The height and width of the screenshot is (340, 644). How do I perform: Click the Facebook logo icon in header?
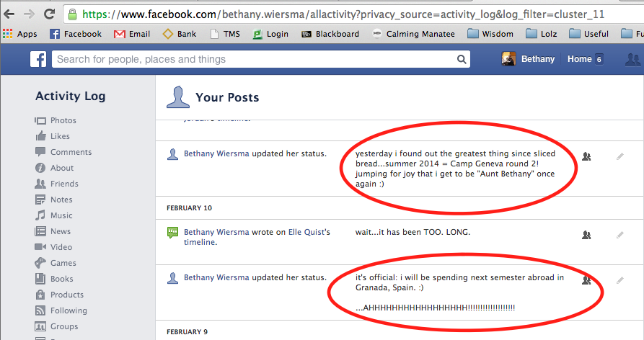(x=38, y=60)
